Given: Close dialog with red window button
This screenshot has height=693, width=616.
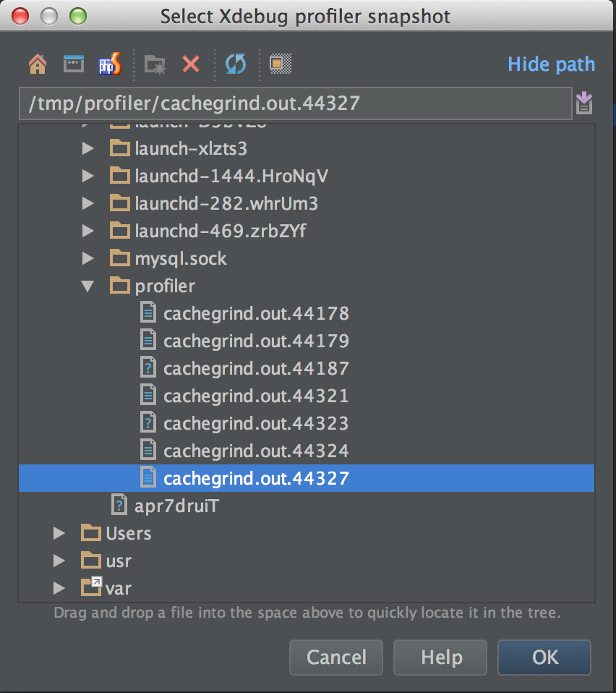Looking at the screenshot, I should [20, 17].
